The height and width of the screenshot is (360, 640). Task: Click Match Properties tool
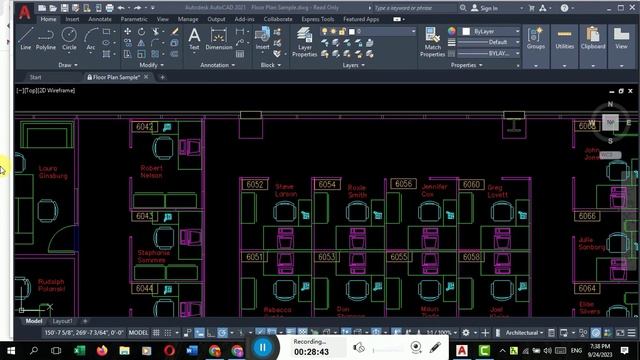[433, 42]
